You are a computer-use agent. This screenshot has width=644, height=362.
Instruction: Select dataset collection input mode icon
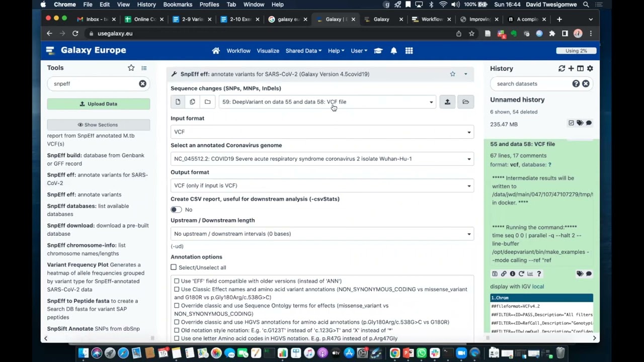pyautogui.click(x=207, y=102)
